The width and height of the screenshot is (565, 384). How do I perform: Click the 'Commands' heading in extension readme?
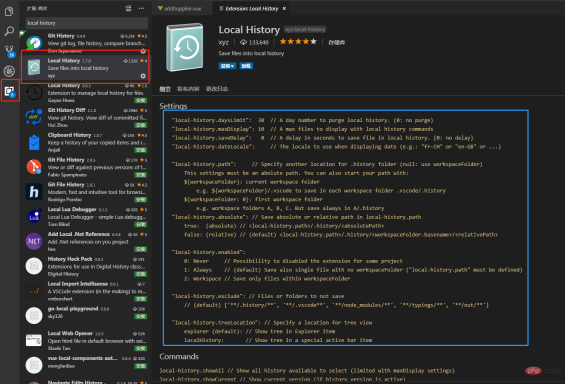click(179, 356)
